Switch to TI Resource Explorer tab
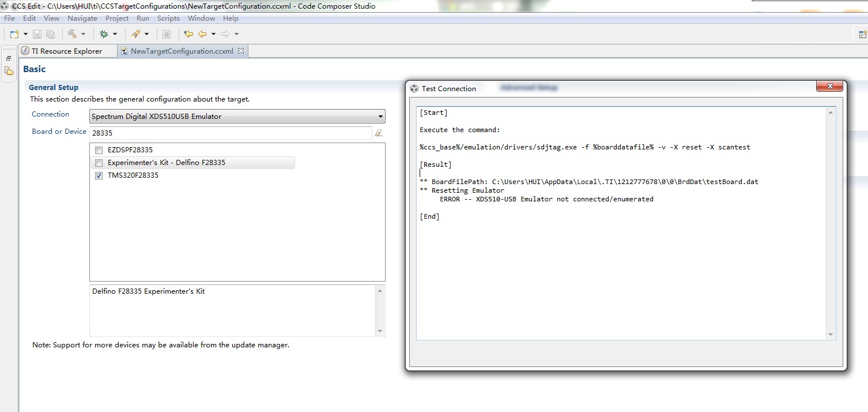This screenshot has height=412, width=868. pyautogui.click(x=67, y=51)
